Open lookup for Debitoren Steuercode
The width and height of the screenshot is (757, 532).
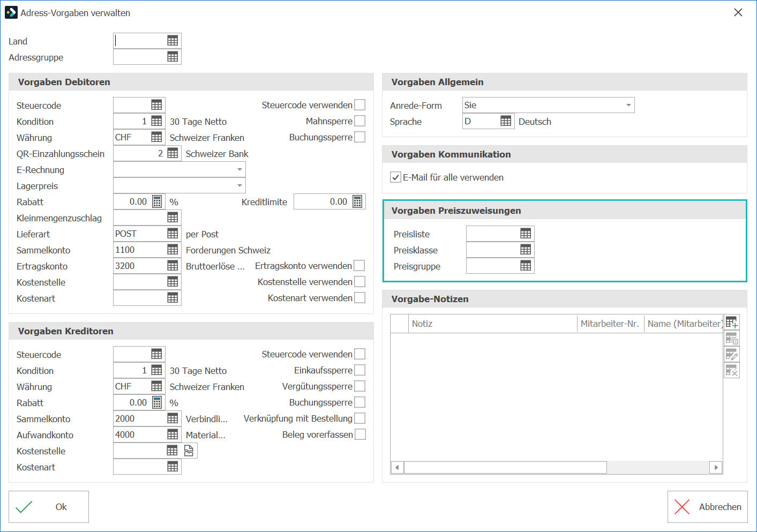tap(156, 105)
